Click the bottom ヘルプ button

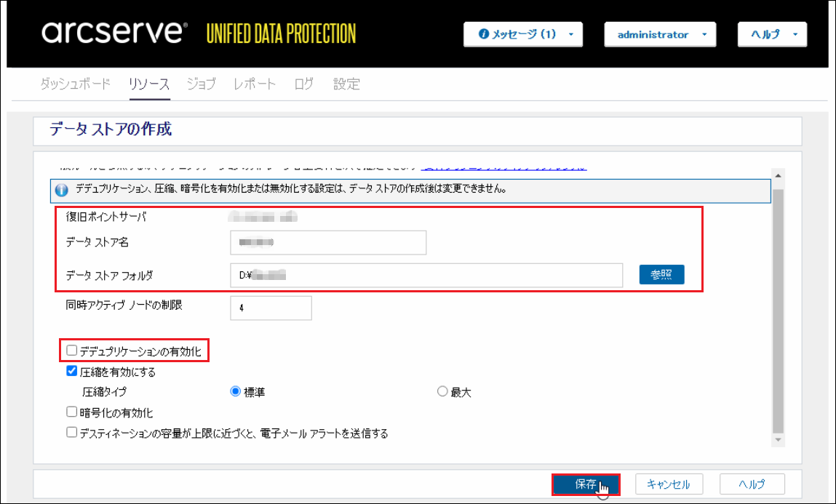(752, 484)
